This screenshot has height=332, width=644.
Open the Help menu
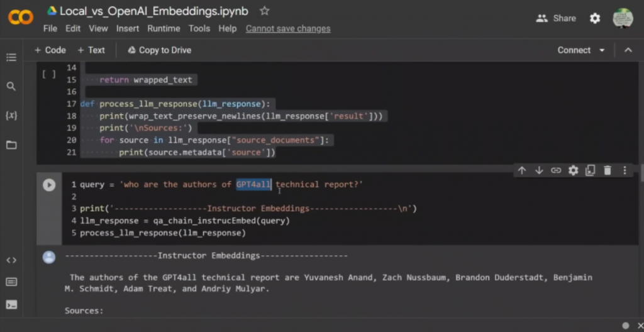tap(227, 29)
